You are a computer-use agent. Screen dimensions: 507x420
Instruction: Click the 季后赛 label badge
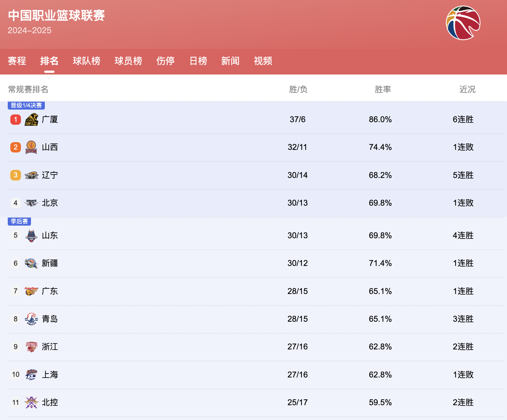click(19, 221)
